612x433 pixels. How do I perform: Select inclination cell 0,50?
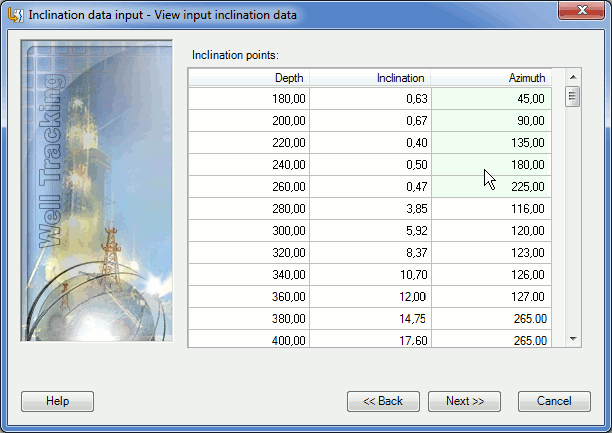pyautogui.click(x=370, y=165)
